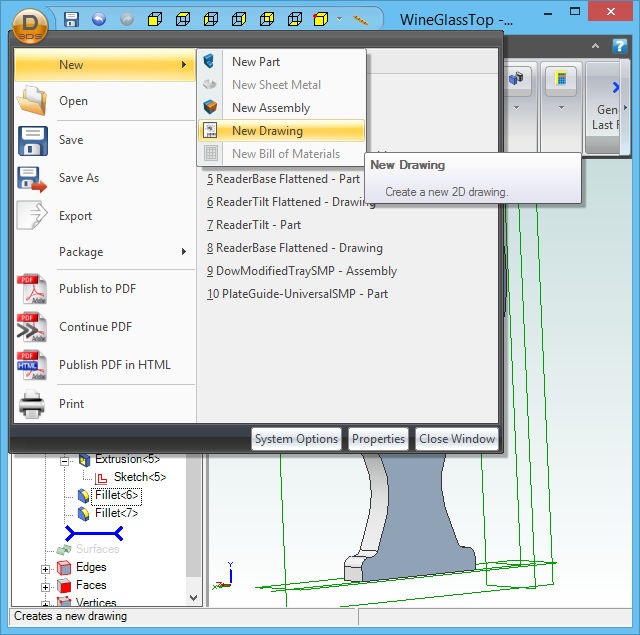Image resolution: width=640 pixels, height=635 pixels.
Task: Click the Save As floppy with arrow icon
Action: 32,179
